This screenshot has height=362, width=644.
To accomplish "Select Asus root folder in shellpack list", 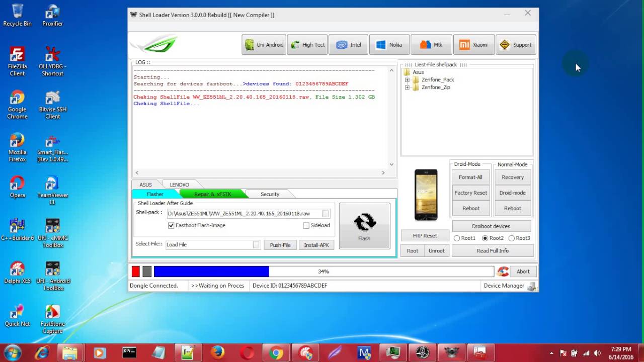I will pos(418,72).
